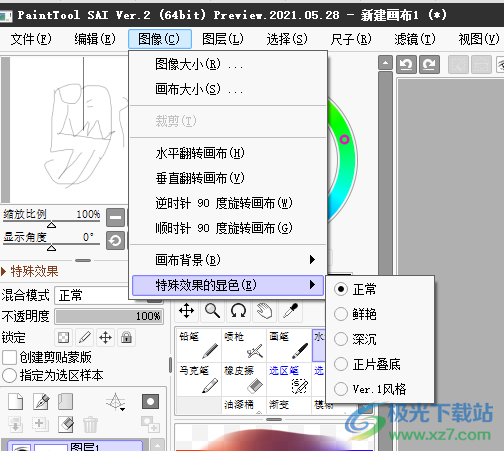This screenshot has width=504, height=451.
Task: Select the Move tool icon
Action: coord(186,311)
